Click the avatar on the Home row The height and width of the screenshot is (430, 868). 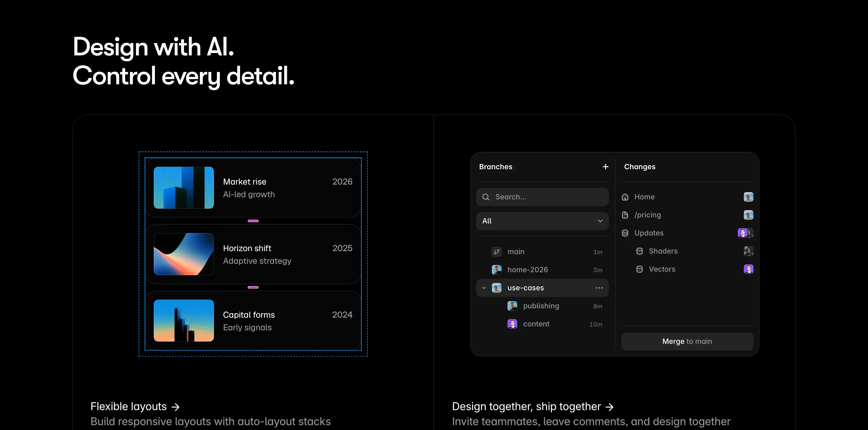[748, 197]
